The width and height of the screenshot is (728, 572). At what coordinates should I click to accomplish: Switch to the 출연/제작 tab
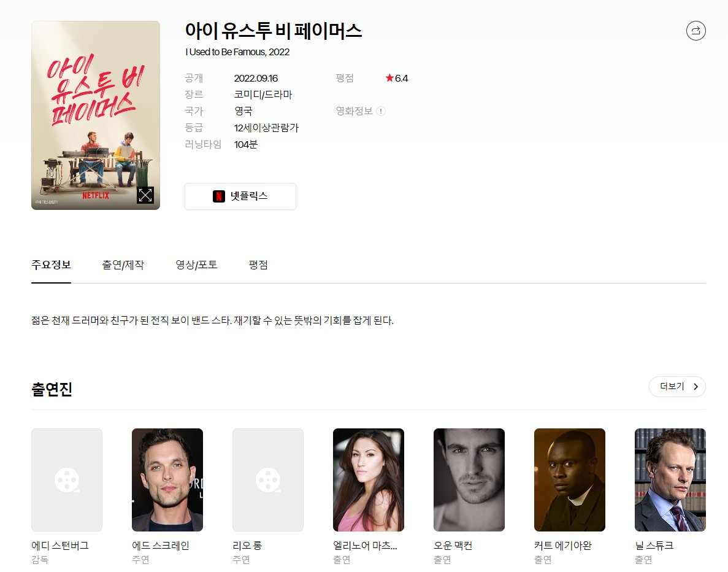(x=123, y=265)
